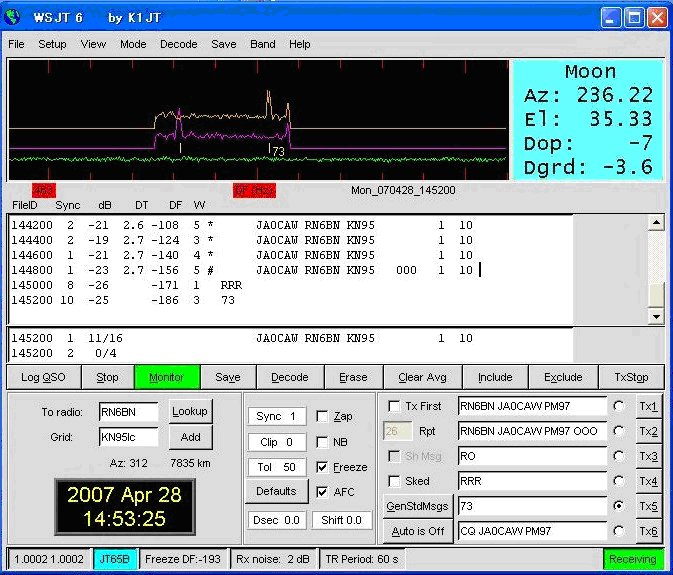Click the Tx3 button

tap(649, 456)
